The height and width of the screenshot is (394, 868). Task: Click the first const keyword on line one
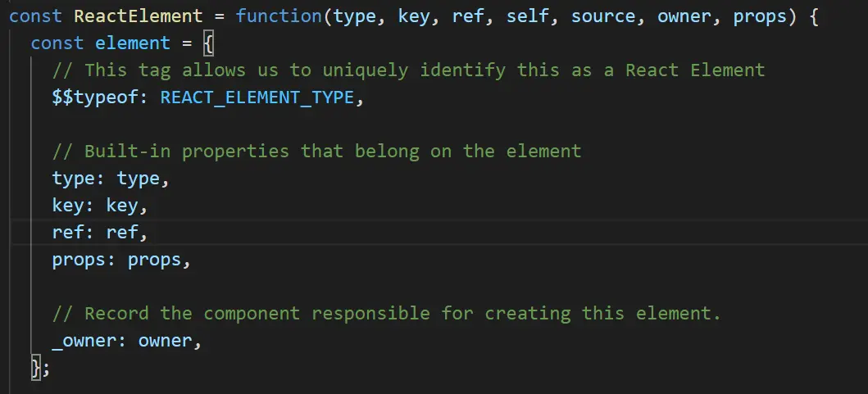pyautogui.click(x=34, y=16)
